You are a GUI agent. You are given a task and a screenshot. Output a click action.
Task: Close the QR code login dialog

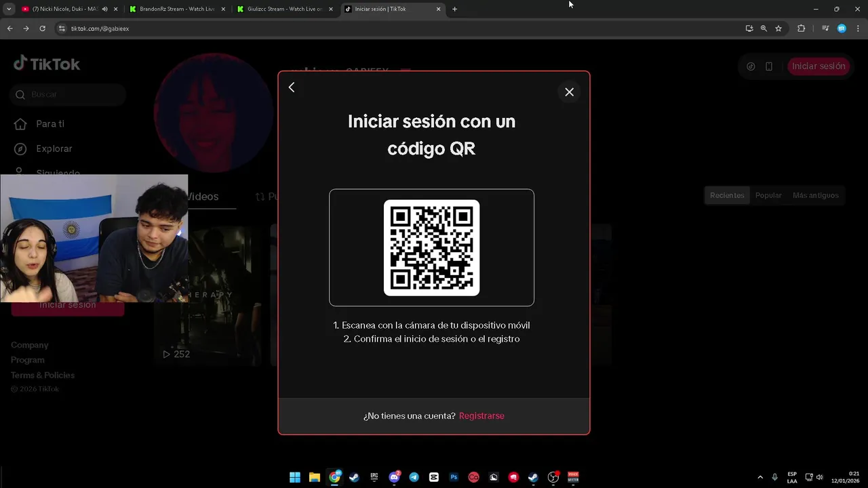coord(570,92)
